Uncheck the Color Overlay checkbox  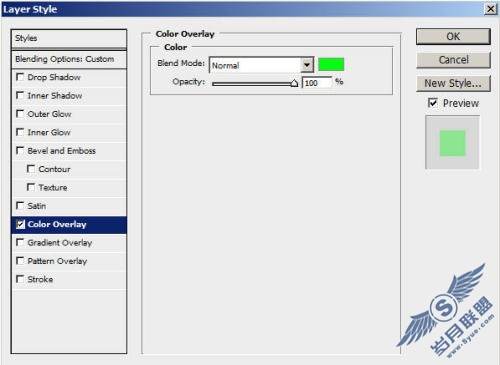(x=20, y=224)
